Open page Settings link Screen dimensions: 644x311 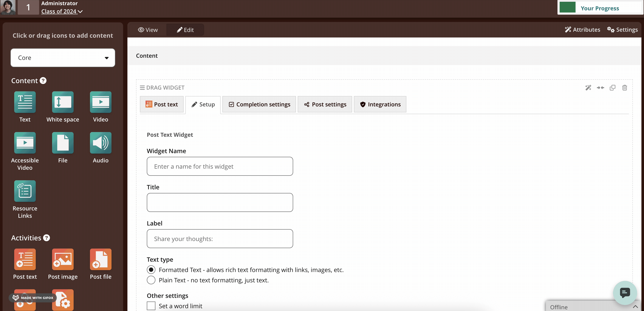coord(622,30)
